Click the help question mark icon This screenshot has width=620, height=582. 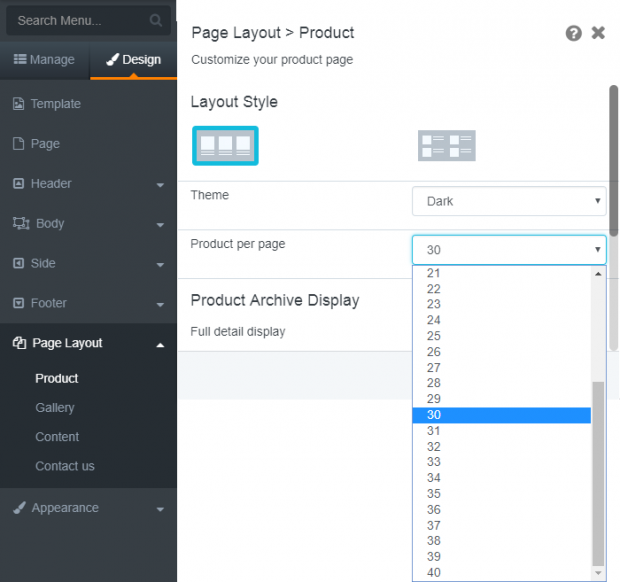click(x=573, y=33)
